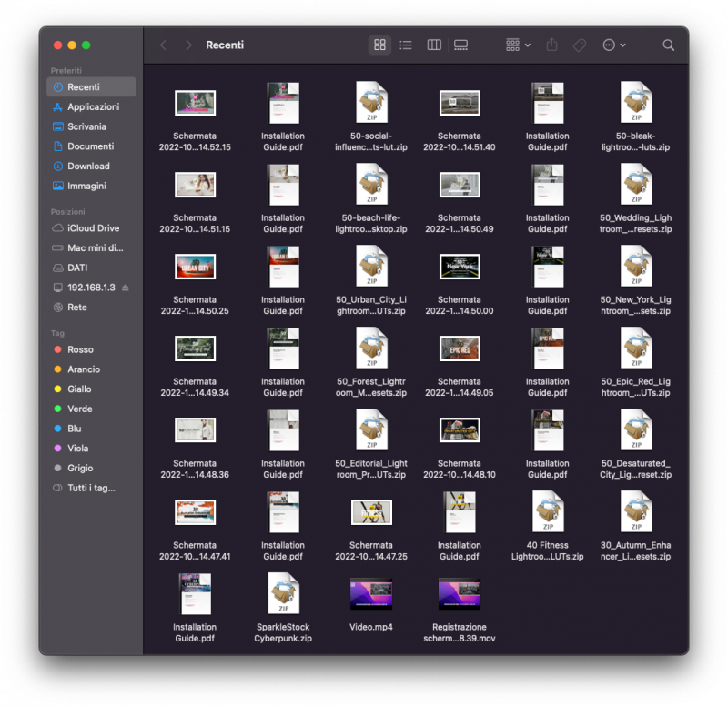
Task: Switch to list view
Action: tap(406, 45)
